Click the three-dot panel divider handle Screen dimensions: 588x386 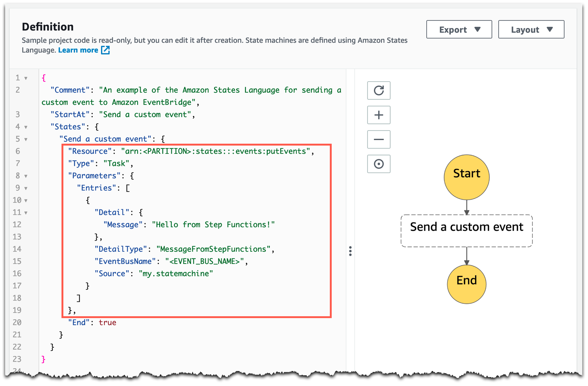(350, 251)
